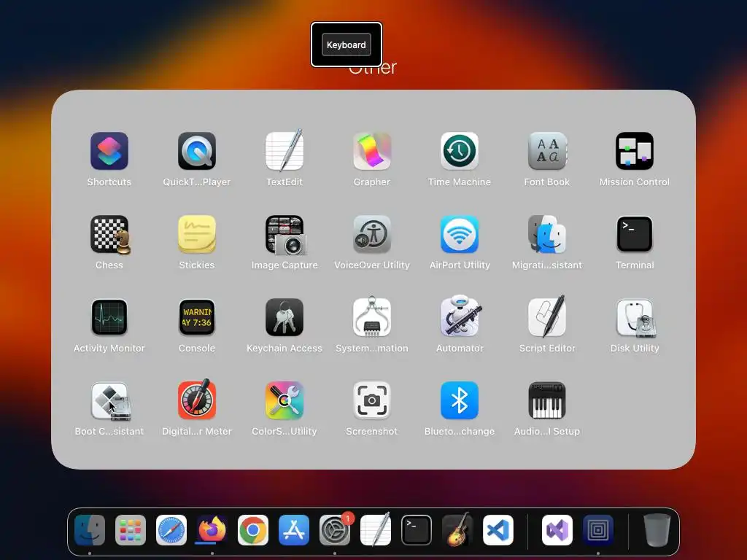This screenshot has height=560, width=747.
Task: Open Finder from the Dock
Action: click(90, 530)
